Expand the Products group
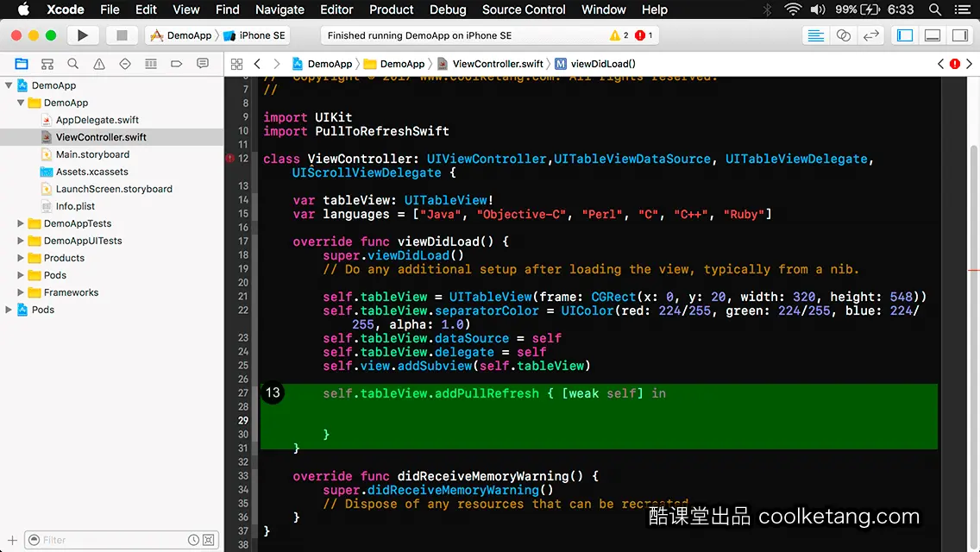The image size is (980, 552). click(x=21, y=258)
